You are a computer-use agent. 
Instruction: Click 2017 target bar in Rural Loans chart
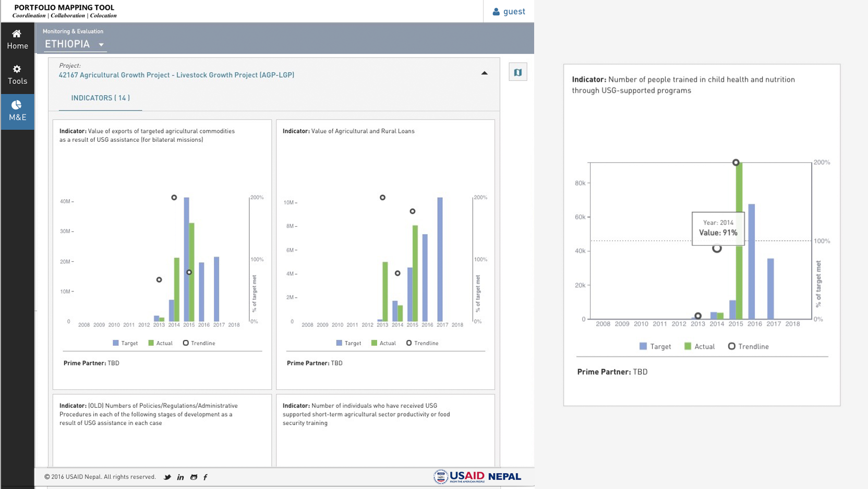[440, 259]
